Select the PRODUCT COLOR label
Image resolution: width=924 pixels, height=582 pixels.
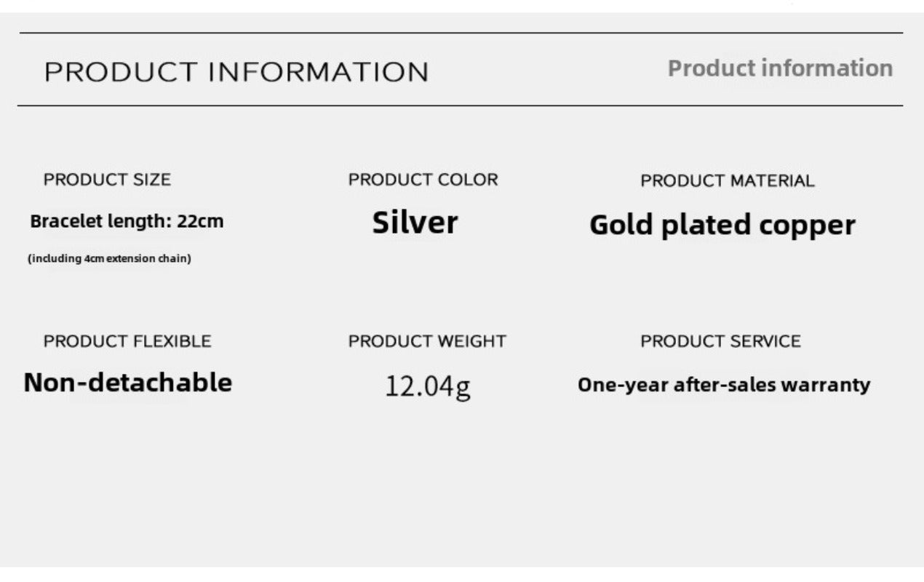click(423, 180)
